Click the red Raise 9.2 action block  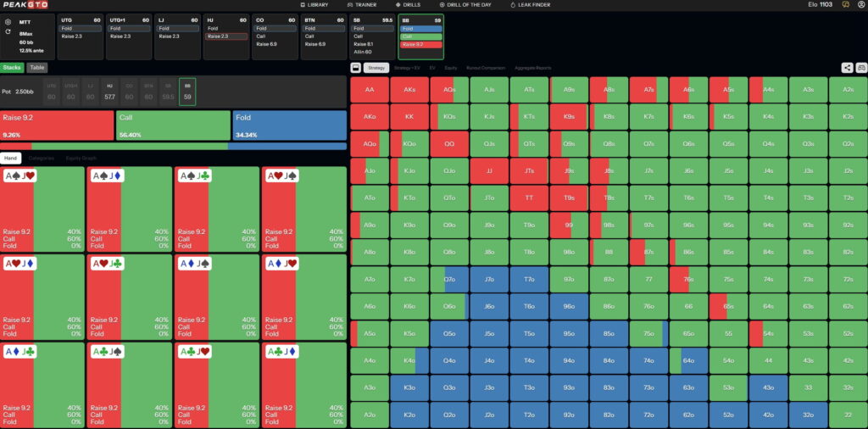[x=58, y=125]
